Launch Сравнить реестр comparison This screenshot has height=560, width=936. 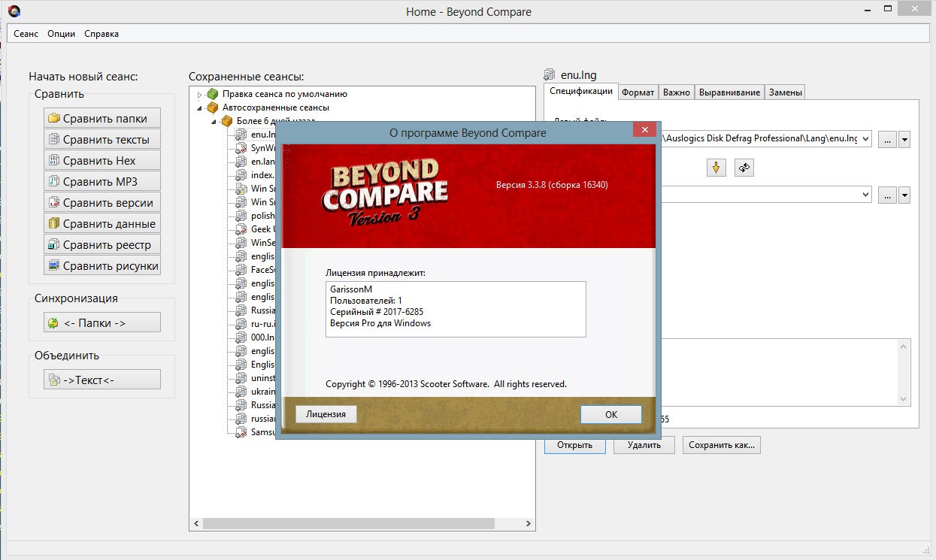tap(102, 244)
